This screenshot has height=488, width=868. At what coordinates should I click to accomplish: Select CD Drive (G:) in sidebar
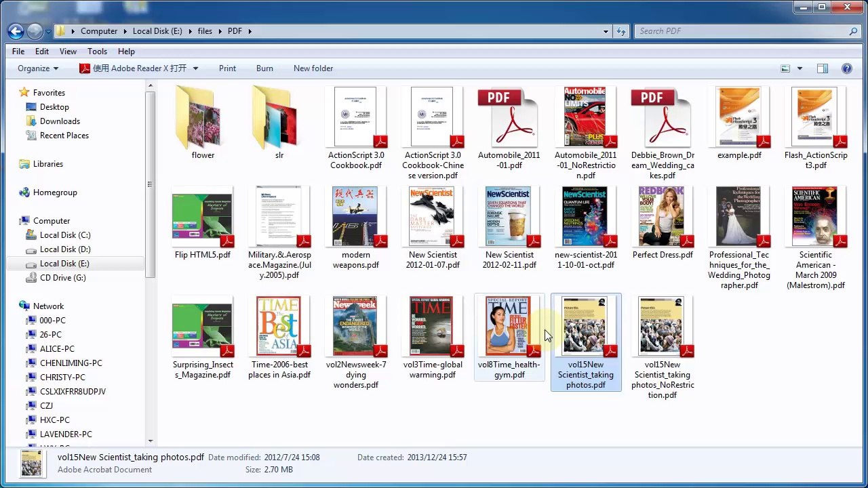click(63, 278)
